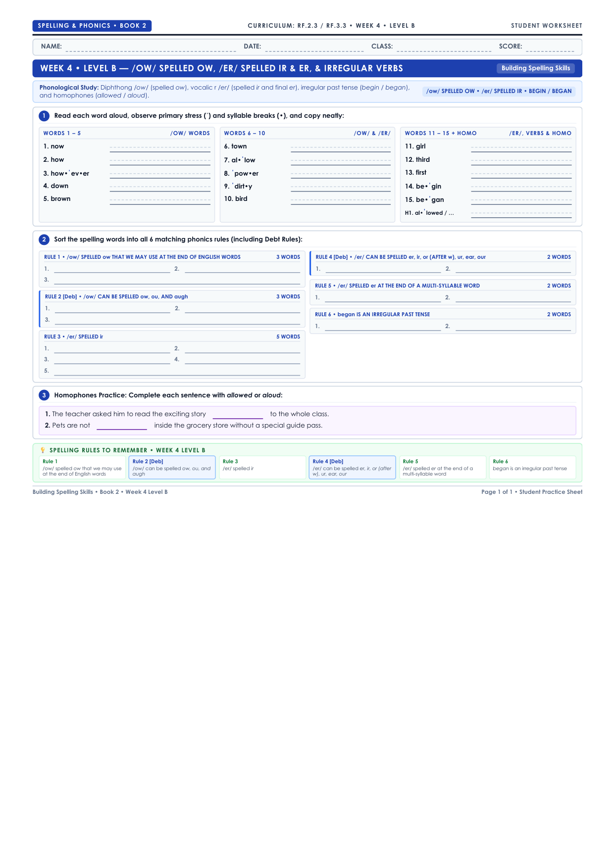Viewport: 614px width, 868px height.
Task: Click the blank in the exciting story sentence
Action: [x=238, y=415]
